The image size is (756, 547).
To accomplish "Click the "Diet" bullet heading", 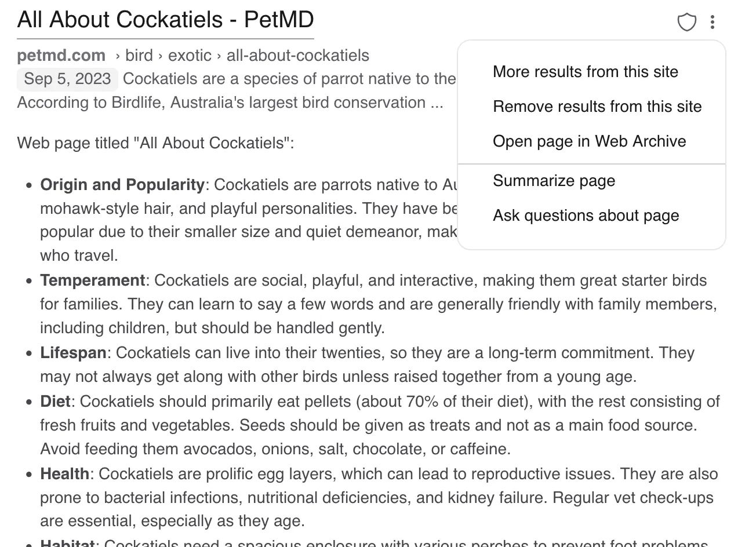I will (55, 402).
